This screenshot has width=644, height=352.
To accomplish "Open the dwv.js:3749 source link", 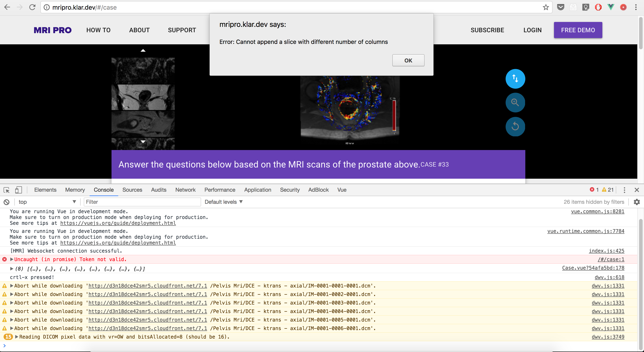I will (608, 337).
